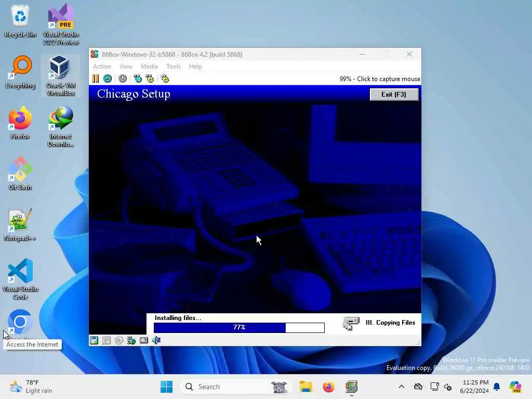Close the 86Box window
This screenshot has width=532, height=399.
tap(409, 54)
